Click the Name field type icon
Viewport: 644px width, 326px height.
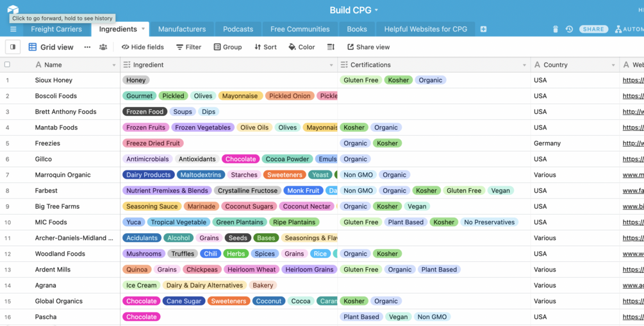pyautogui.click(x=38, y=65)
